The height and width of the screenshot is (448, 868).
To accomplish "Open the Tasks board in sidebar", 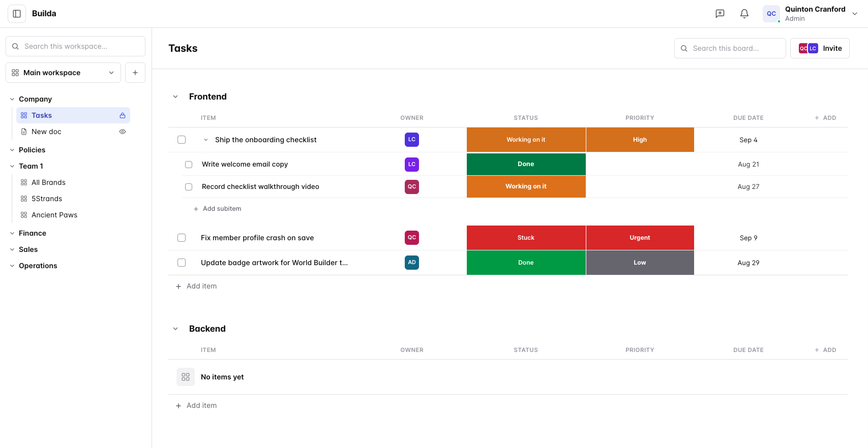I will coord(73,115).
